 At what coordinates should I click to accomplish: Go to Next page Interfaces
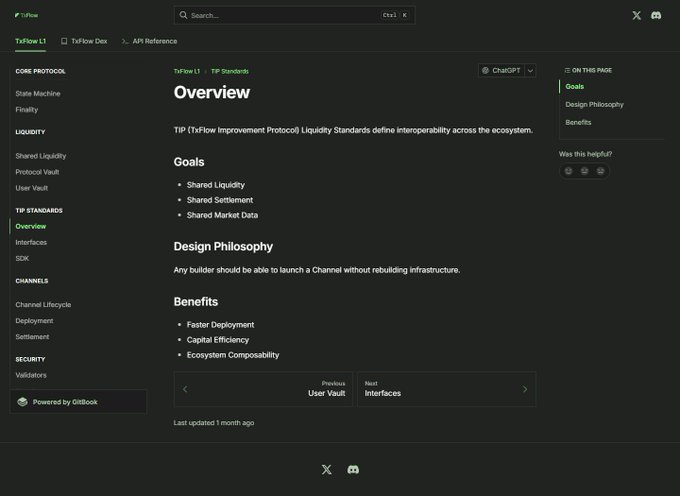[447, 389]
